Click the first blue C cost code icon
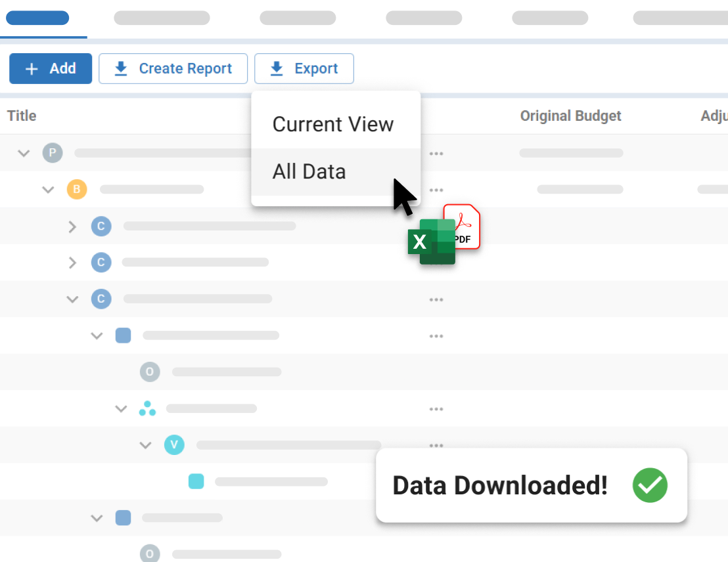The height and width of the screenshot is (562, 728). pyautogui.click(x=101, y=226)
